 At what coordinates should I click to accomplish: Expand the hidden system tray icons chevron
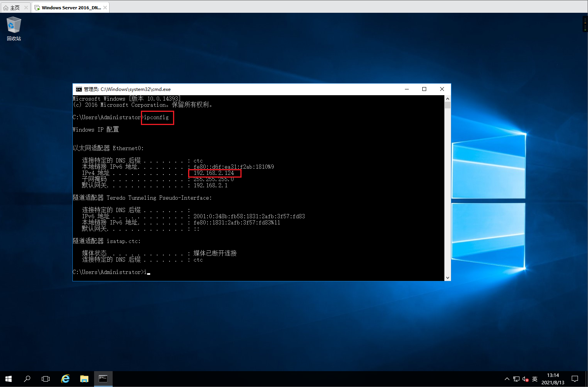[507, 379]
